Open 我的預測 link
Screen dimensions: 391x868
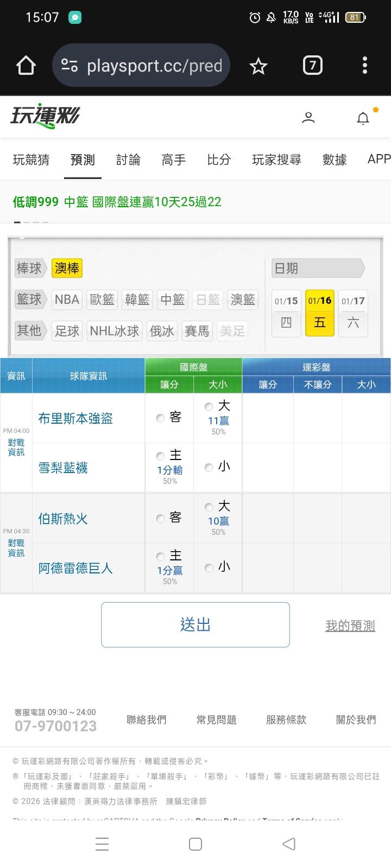click(x=350, y=626)
